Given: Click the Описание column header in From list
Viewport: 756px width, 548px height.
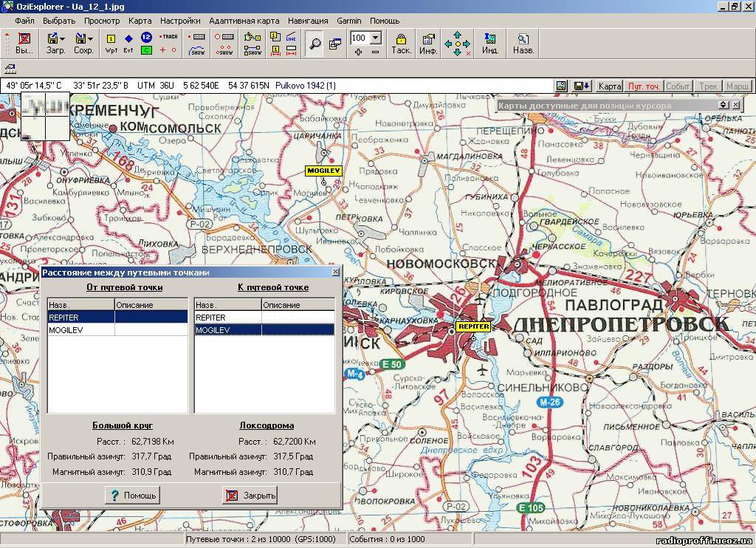Looking at the screenshot, I should click(151, 305).
